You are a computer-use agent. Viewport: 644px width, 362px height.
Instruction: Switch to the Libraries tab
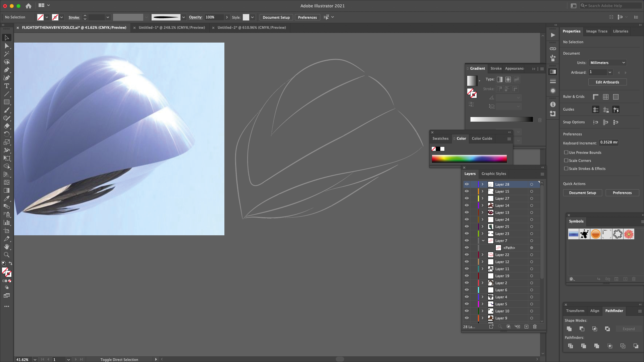coord(621,31)
